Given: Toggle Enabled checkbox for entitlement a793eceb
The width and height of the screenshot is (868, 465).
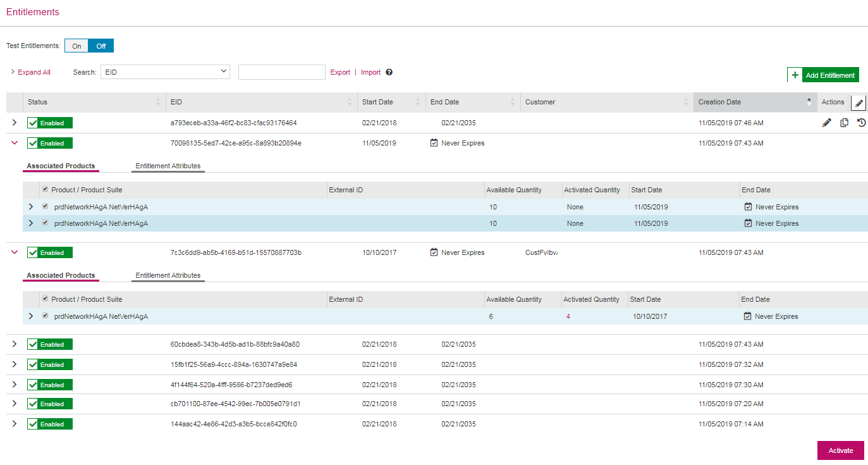Looking at the screenshot, I should coord(34,123).
